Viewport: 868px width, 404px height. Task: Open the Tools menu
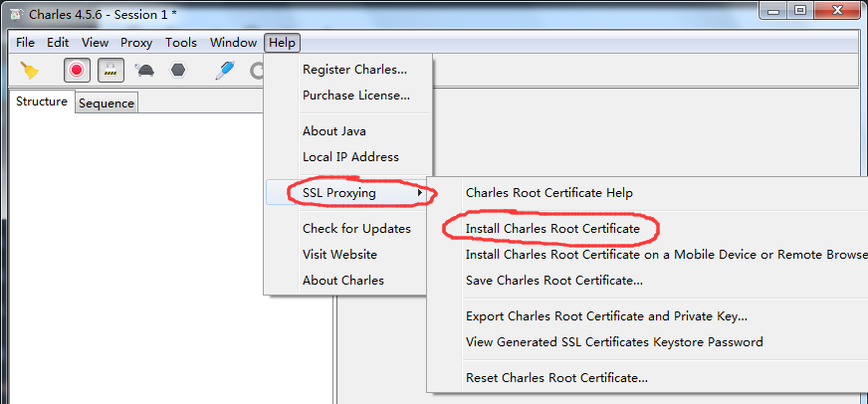(x=181, y=43)
